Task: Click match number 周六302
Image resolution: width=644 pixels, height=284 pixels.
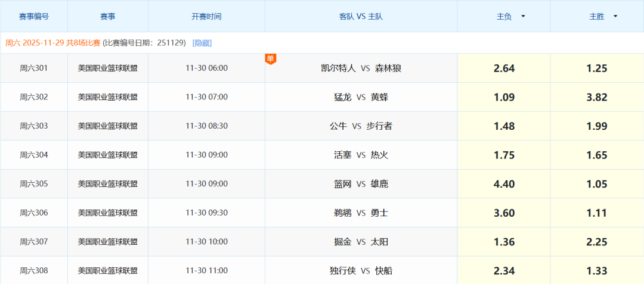Action: coord(34,97)
